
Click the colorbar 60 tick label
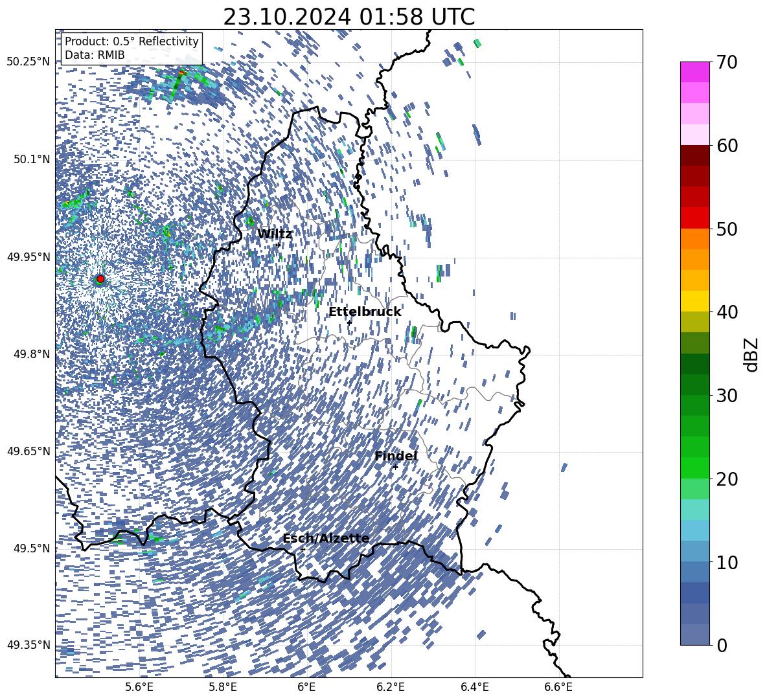pos(726,146)
